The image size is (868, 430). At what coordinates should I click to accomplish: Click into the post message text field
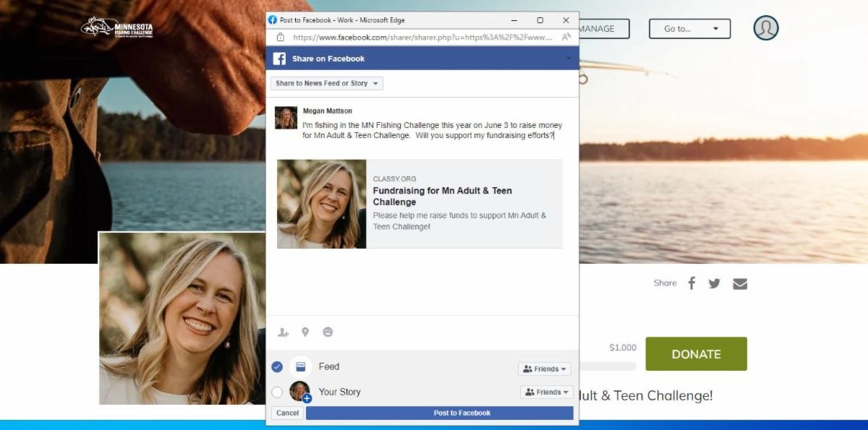(x=432, y=130)
